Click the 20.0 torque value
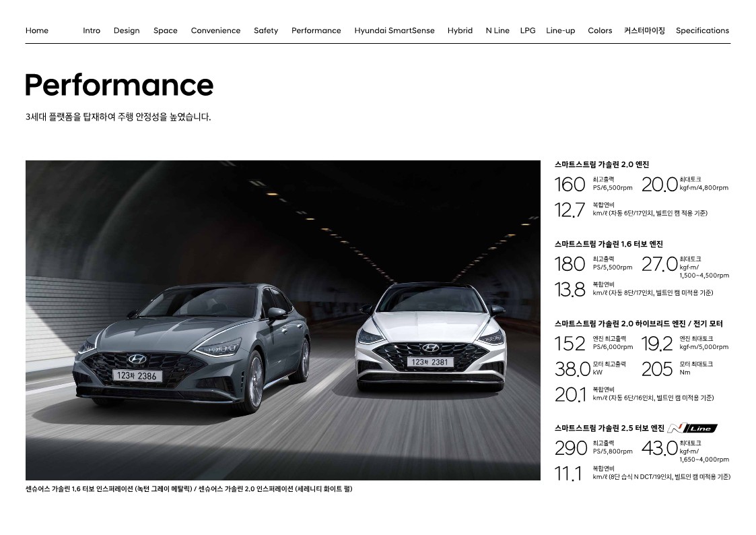 point(659,184)
